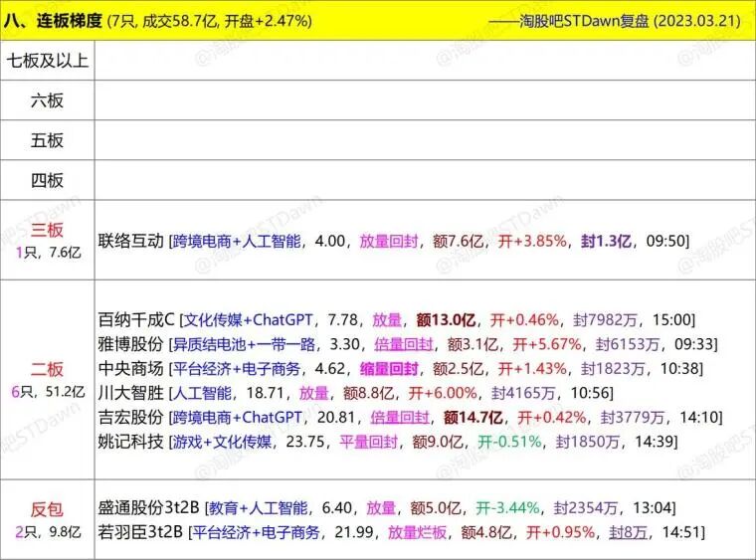Click the 6只，51.2亿 summary under 二板
Screen dimensions: 756x560
pyautogui.click(x=48, y=391)
